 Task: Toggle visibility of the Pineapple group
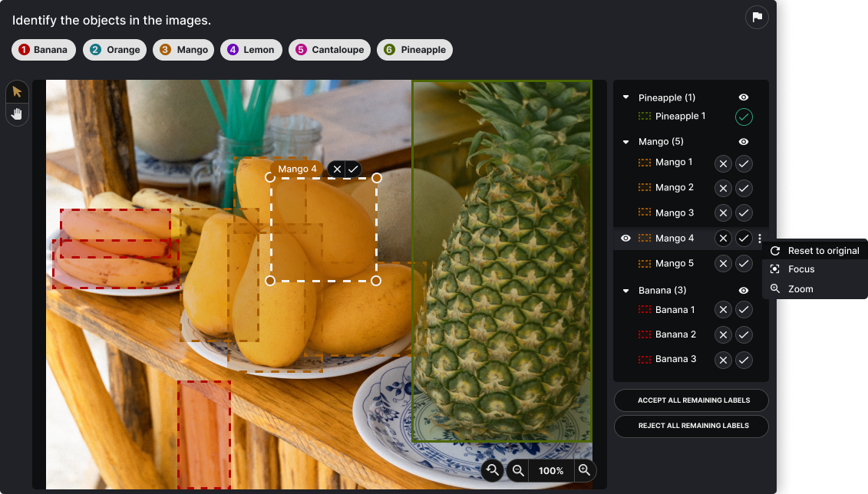744,97
